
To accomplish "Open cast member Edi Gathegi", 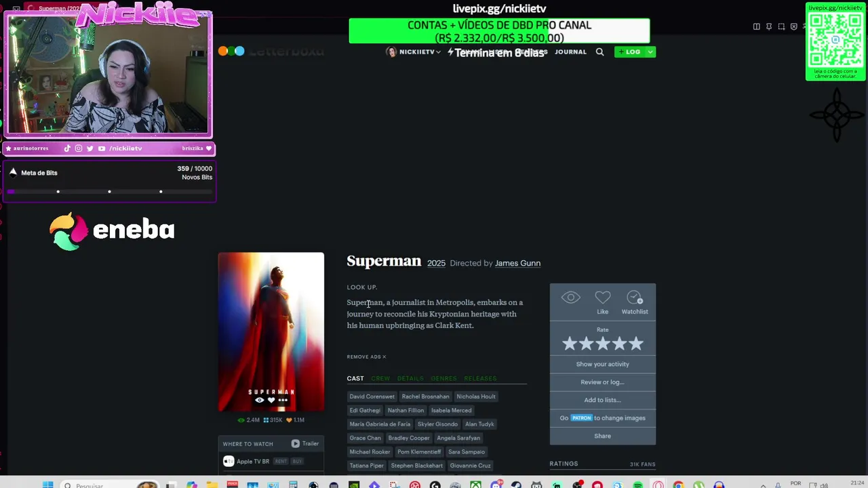I will [x=365, y=410].
